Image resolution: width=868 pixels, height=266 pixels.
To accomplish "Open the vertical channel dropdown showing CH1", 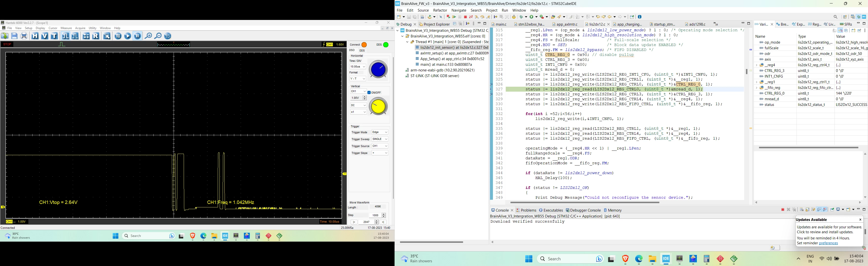I will (x=358, y=91).
